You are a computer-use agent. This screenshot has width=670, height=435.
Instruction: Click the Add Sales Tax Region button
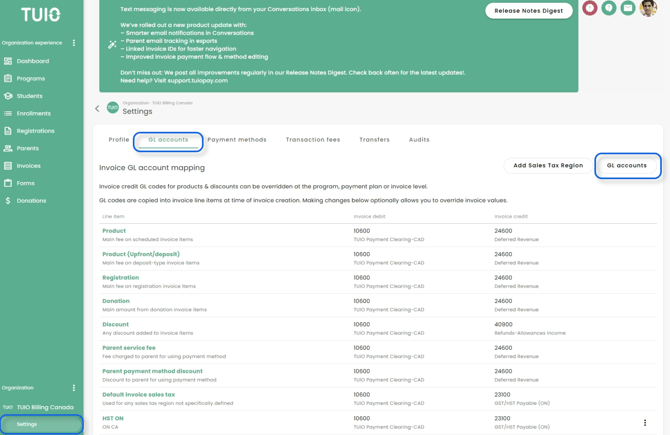coord(547,166)
